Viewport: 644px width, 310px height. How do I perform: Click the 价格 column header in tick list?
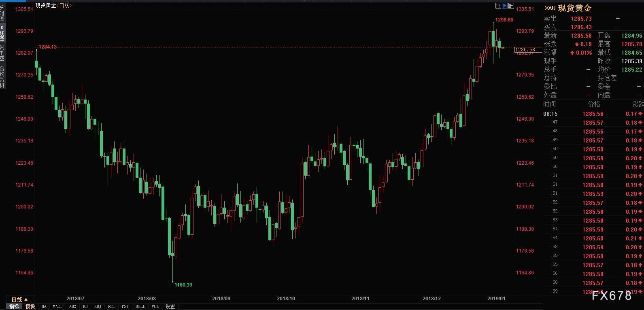pyautogui.click(x=594, y=104)
